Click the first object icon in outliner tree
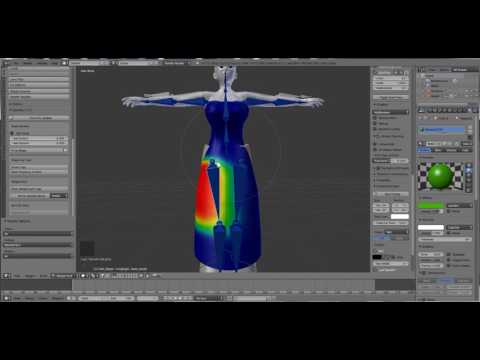The height and width of the screenshot is (360, 480). click(428, 81)
